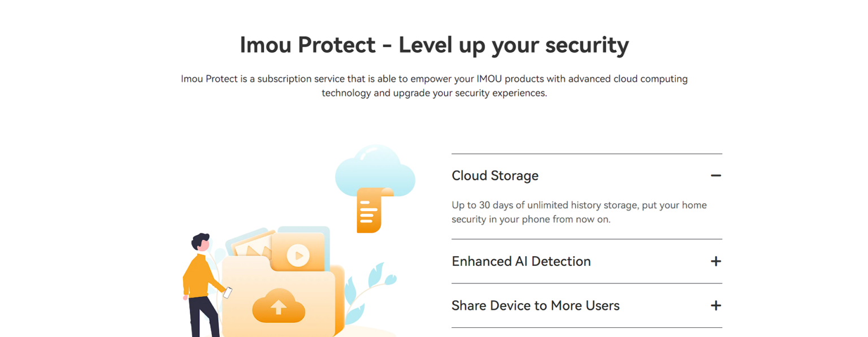Image resolution: width=868 pixels, height=337 pixels.
Task: Click the picture card behind the folder
Action: 250,244
